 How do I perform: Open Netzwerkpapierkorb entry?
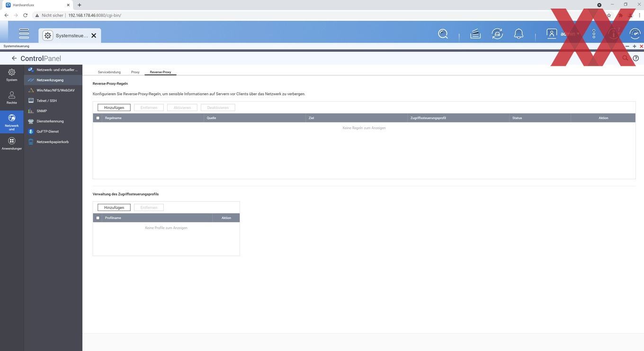coord(53,142)
